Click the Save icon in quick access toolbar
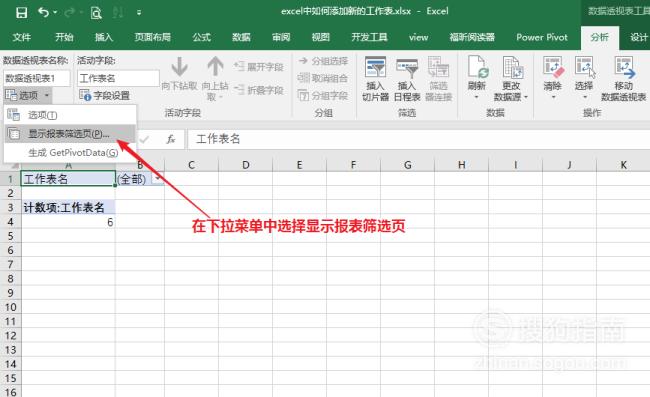The width and height of the screenshot is (650, 397). (21, 12)
